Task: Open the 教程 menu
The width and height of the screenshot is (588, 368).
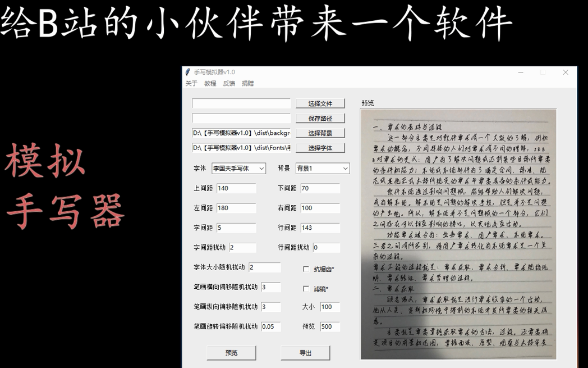Action: 210,83
